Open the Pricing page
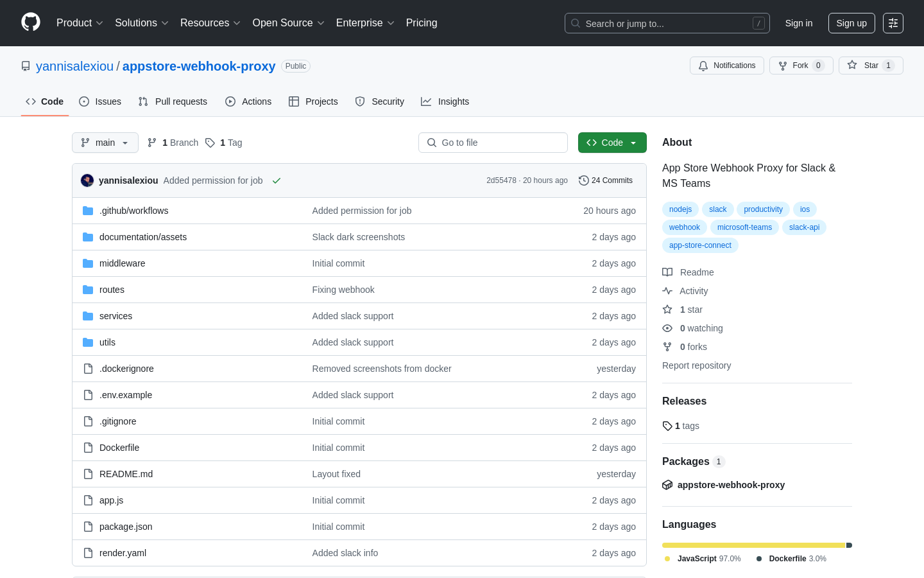Viewport: 924px width, 578px height. (422, 23)
